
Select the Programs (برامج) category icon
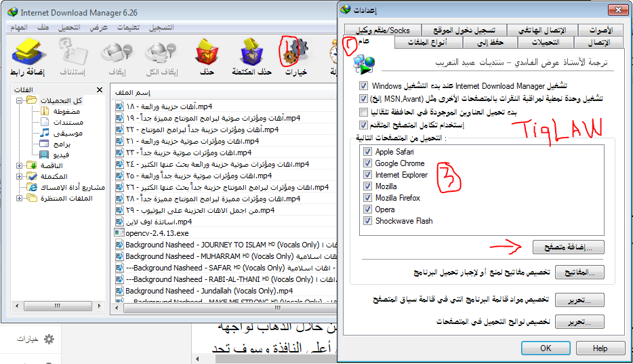[x=45, y=144]
